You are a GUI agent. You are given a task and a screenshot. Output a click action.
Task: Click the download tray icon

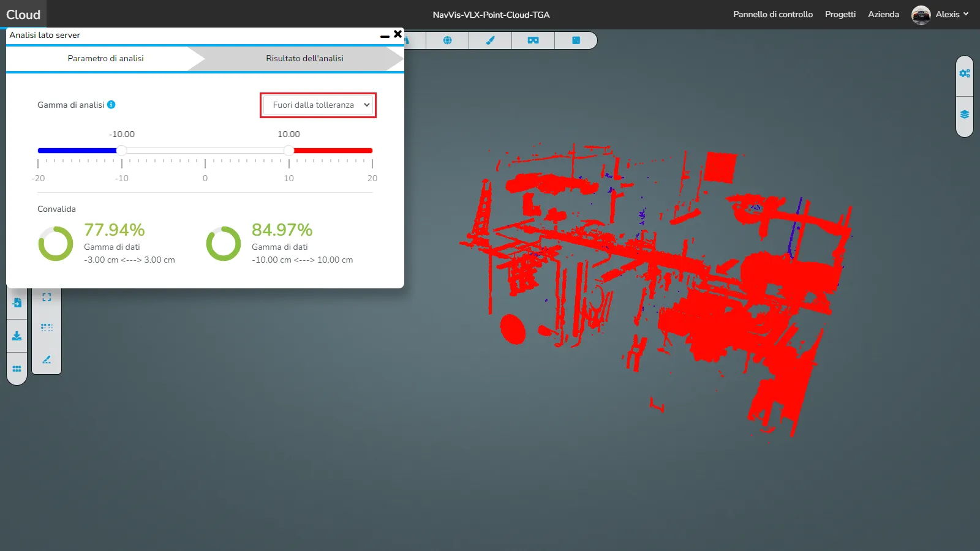[x=17, y=336]
